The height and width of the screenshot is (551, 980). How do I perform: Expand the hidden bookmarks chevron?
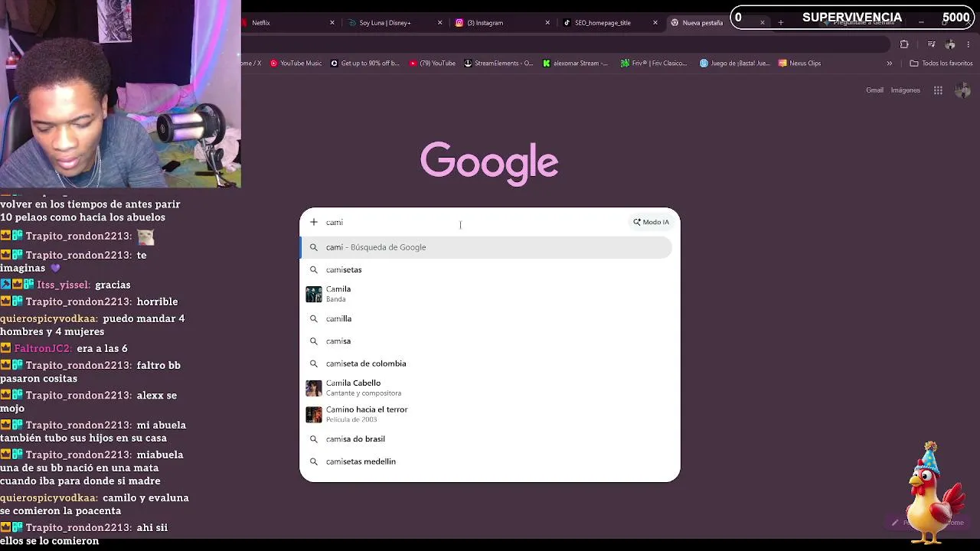[x=889, y=64]
